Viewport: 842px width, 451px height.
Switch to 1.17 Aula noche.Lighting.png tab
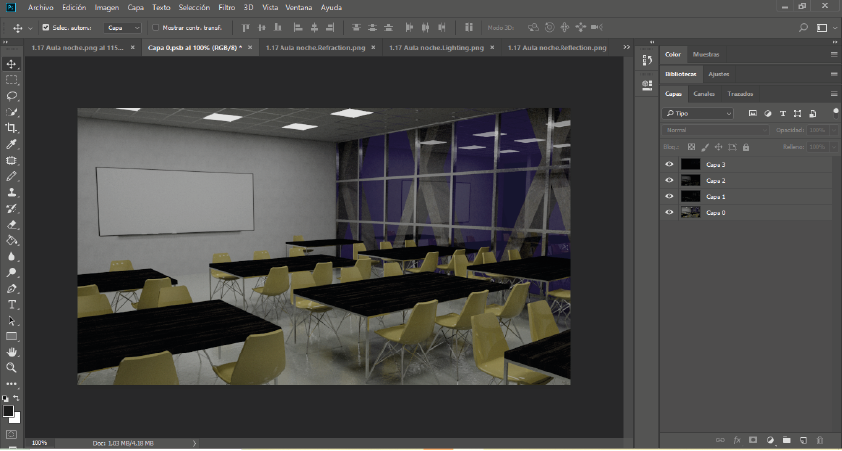tap(436, 48)
